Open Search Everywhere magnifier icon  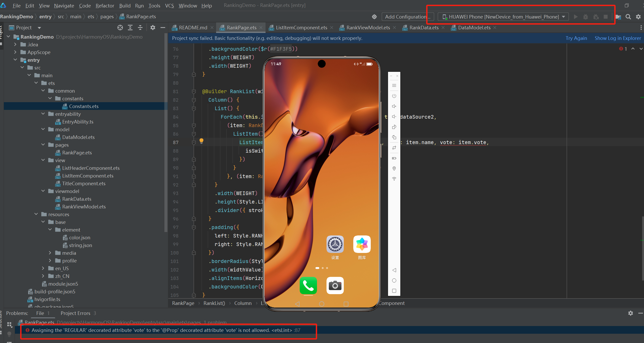[628, 17]
